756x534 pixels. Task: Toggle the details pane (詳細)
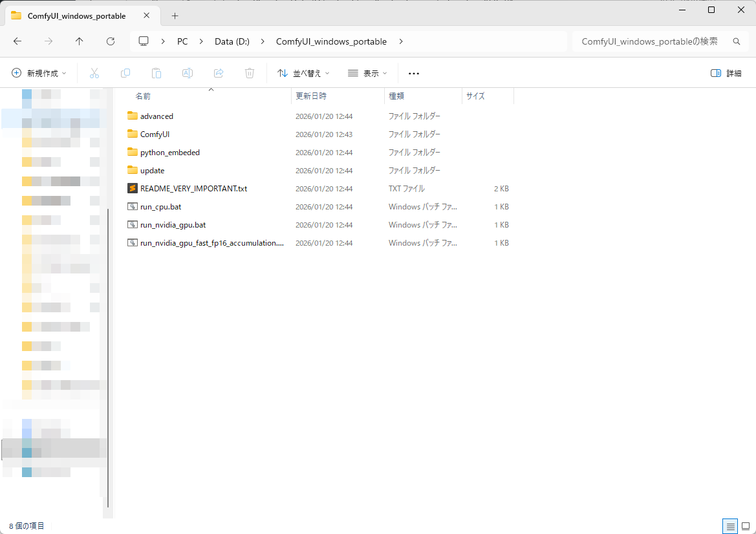point(726,73)
